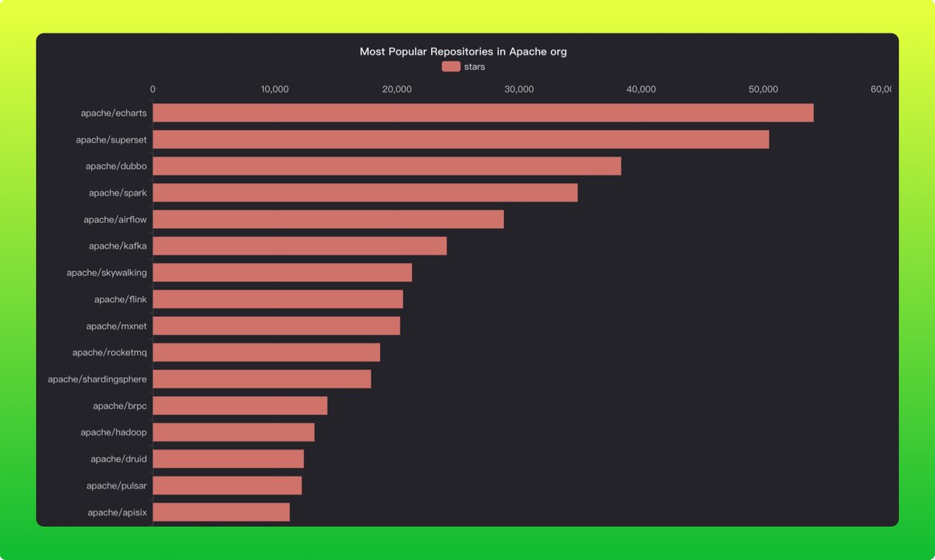The width and height of the screenshot is (935, 560).
Task: Click the apache/pulsar axis label
Action: coord(117,485)
